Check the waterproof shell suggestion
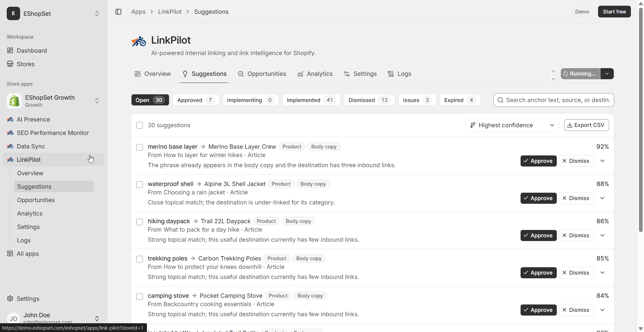 (140, 185)
